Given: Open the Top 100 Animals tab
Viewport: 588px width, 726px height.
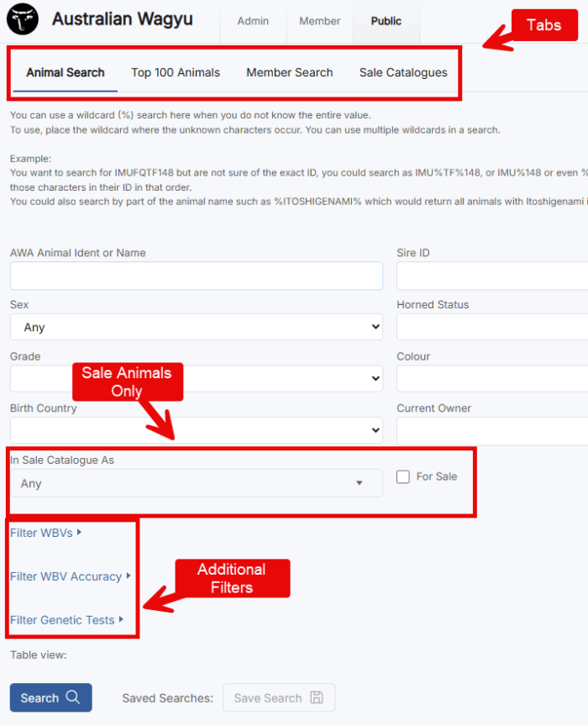Looking at the screenshot, I should (x=176, y=73).
